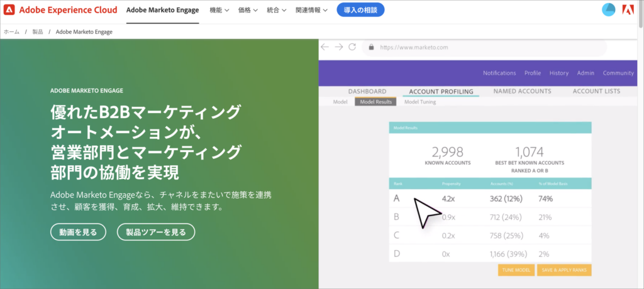Click the Propensity column header
Image resolution: width=644 pixels, height=289 pixels.
tap(451, 183)
